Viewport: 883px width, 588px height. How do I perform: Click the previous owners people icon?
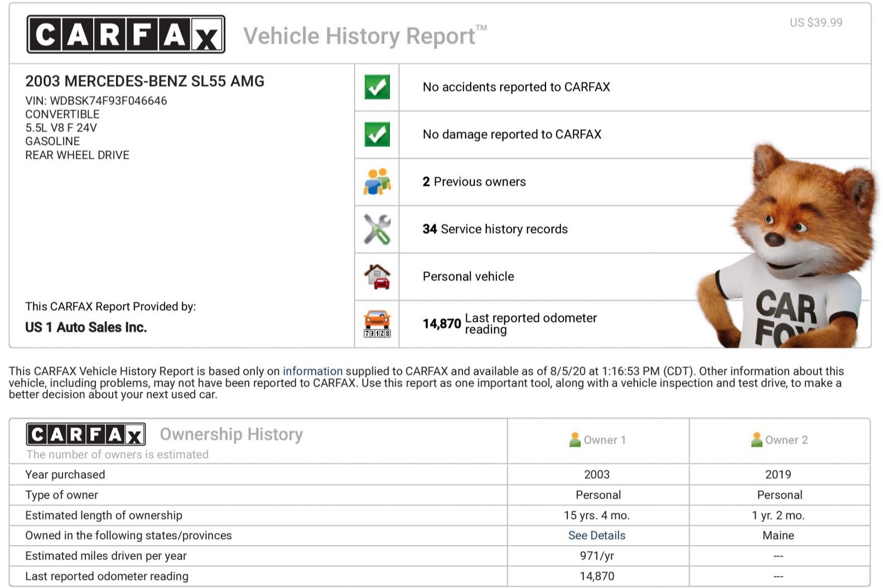377,182
